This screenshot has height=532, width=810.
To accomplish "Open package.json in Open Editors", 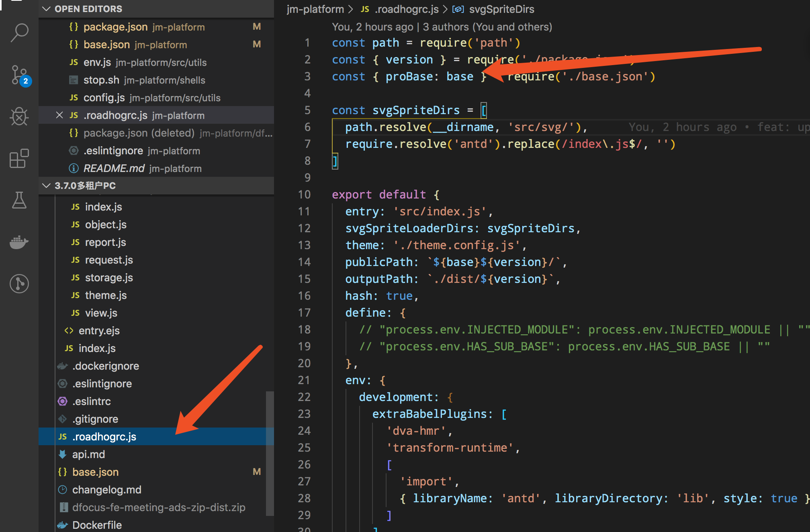I will (x=156, y=27).
